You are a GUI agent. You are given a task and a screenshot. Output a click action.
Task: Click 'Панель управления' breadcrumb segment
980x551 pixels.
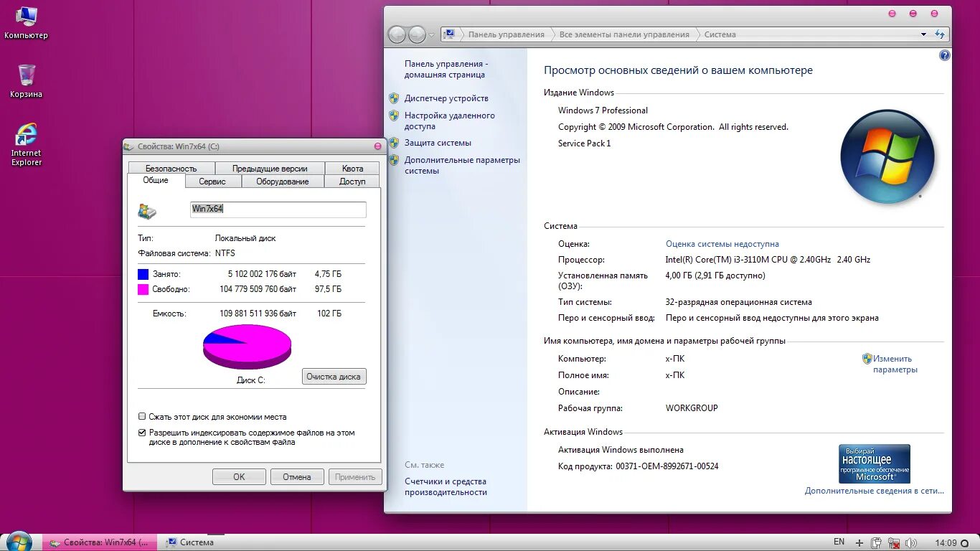[507, 34]
